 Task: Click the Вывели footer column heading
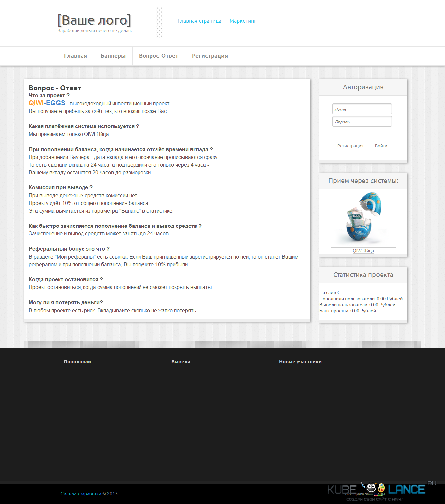(181, 362)
